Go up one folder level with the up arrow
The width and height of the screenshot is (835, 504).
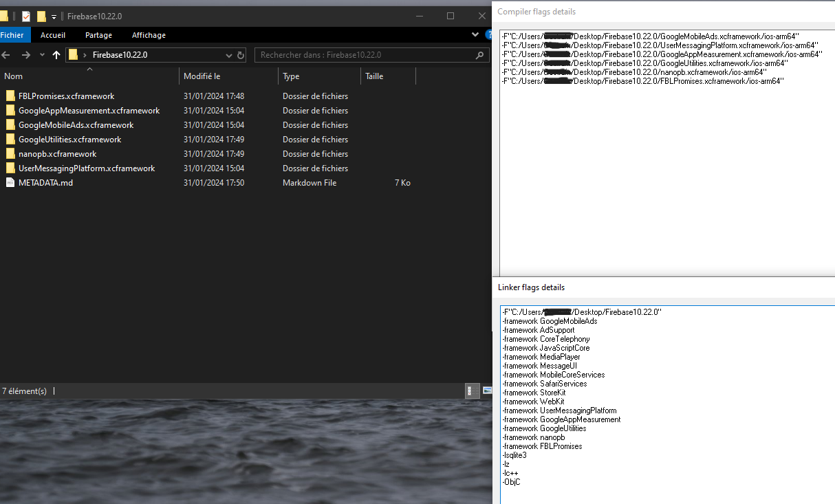[56, 55]
